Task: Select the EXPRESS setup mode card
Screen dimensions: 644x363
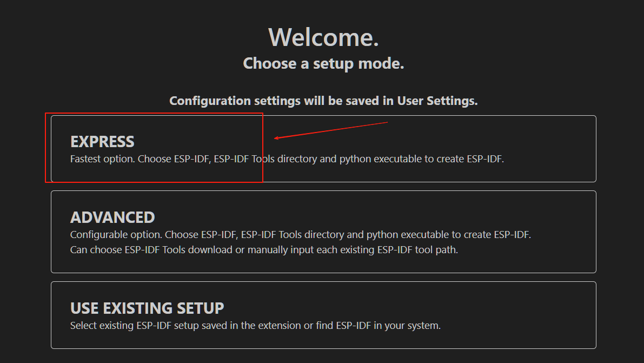Action: pos(323,149)
